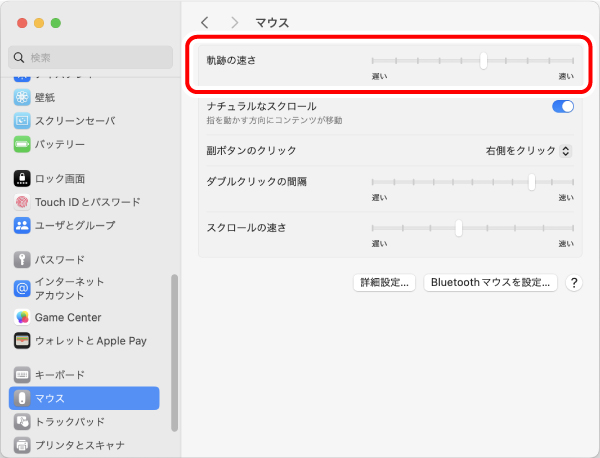The width and height of the screenshot is (600, 458).
Task: Open the キーボード keyboard icon
Action: click(x=22, y=374)
